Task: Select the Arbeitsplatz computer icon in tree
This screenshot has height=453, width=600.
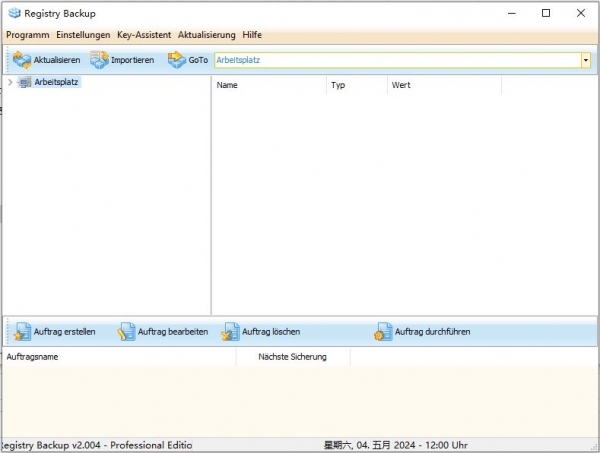Action: tap(25, 83)
